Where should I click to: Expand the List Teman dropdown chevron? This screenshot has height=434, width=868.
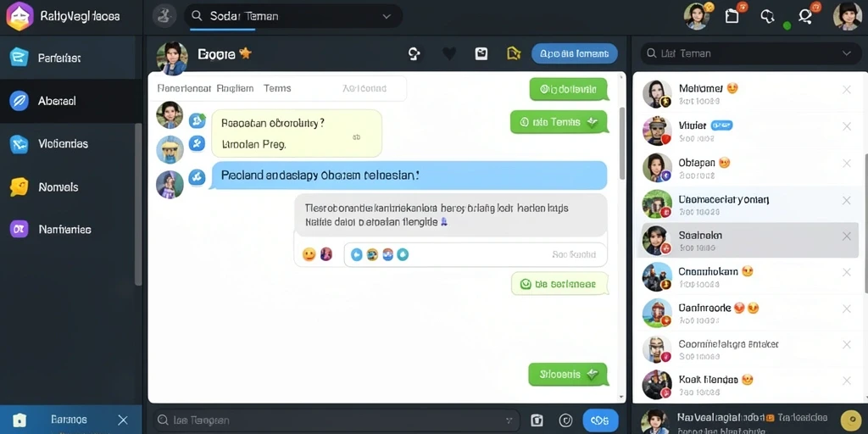(x=847, y=53)
